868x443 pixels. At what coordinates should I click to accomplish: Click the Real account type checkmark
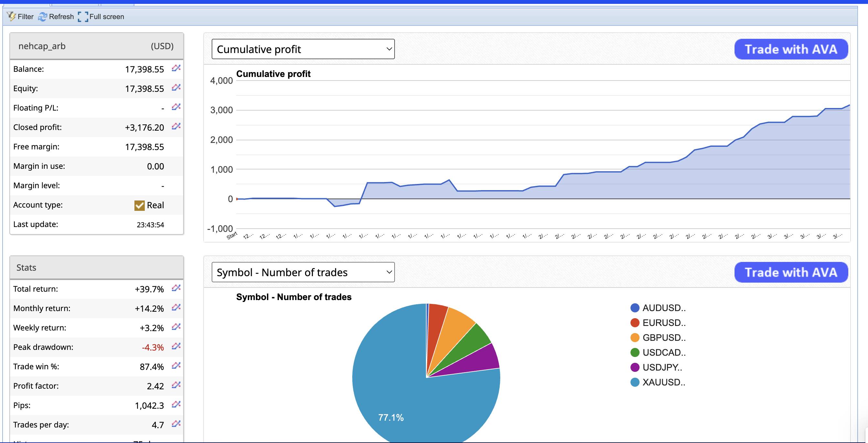tap(139, 205)
